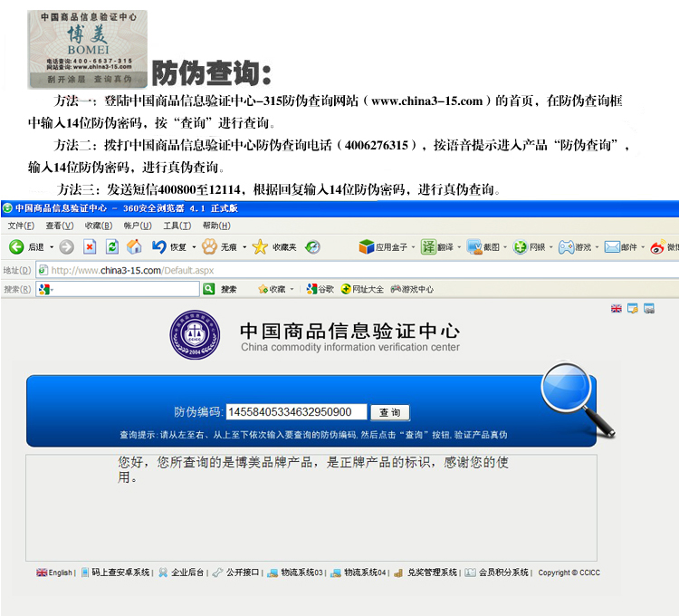Click the Weibo eye icon in toolbar
The width and height of the screenshot is (679, 616).
(x=658, y=247)
